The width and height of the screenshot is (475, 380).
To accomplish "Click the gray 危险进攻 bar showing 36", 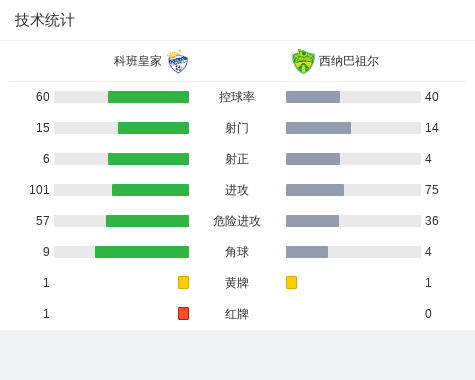I will click(x=312, y=221).
